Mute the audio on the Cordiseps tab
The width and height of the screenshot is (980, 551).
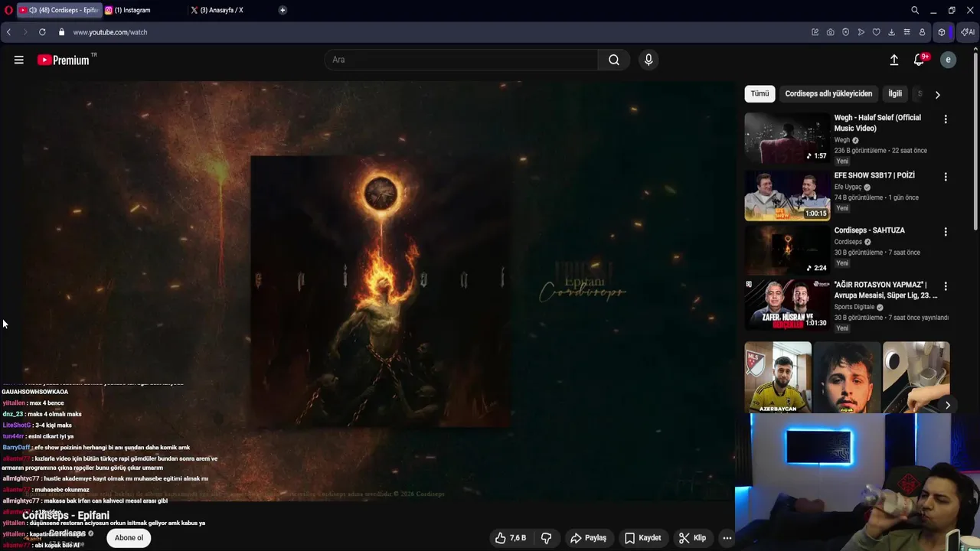(x=33, y=10)
